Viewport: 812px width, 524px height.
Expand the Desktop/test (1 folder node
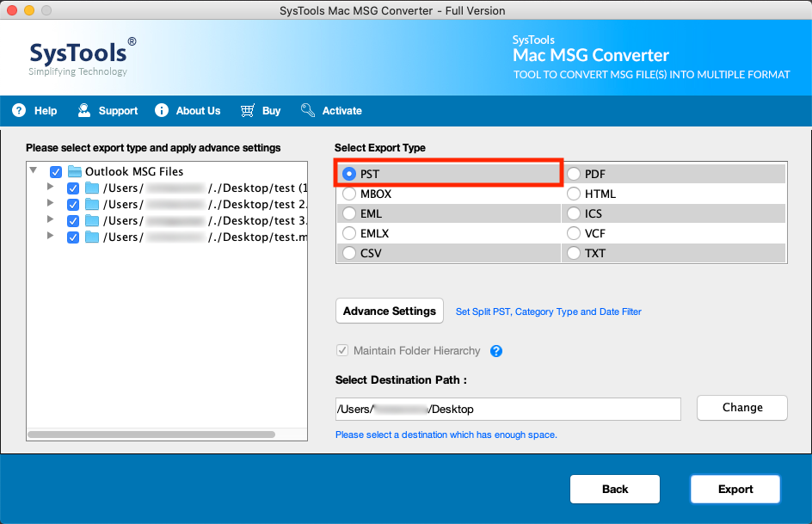50,187
